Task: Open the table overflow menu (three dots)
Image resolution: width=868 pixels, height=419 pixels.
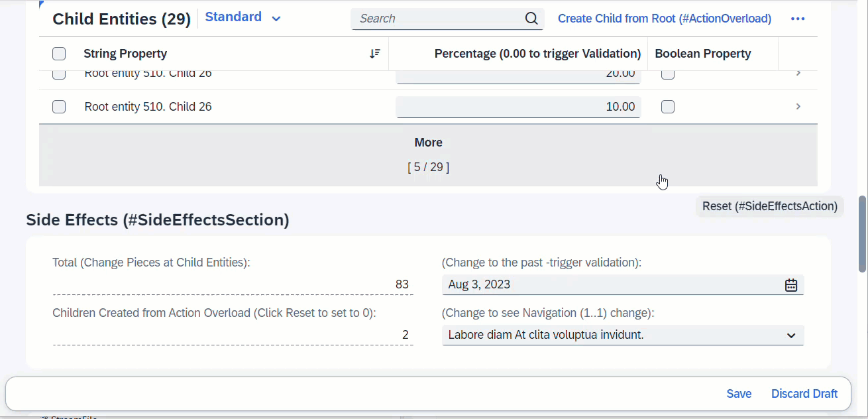Action: click(798, 19)
